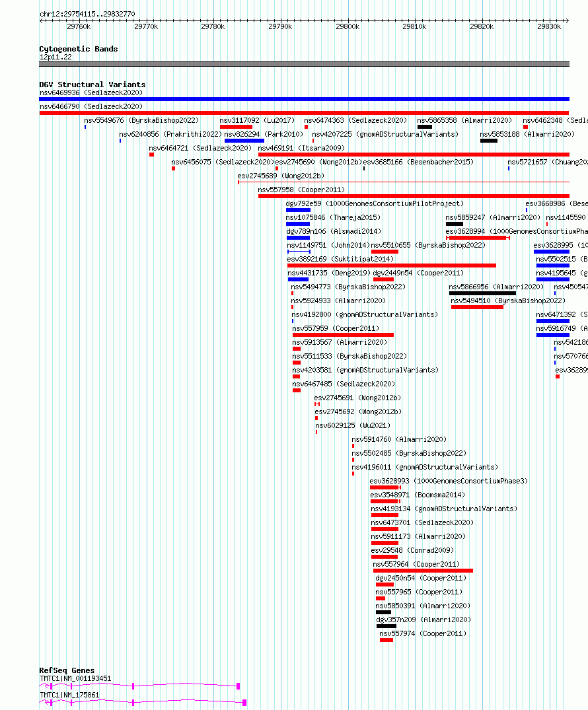Screen dimensions: 588x710
Task: Click nsv4192800 (gnomADStructuralVariants) label
Action: (365, 314)
